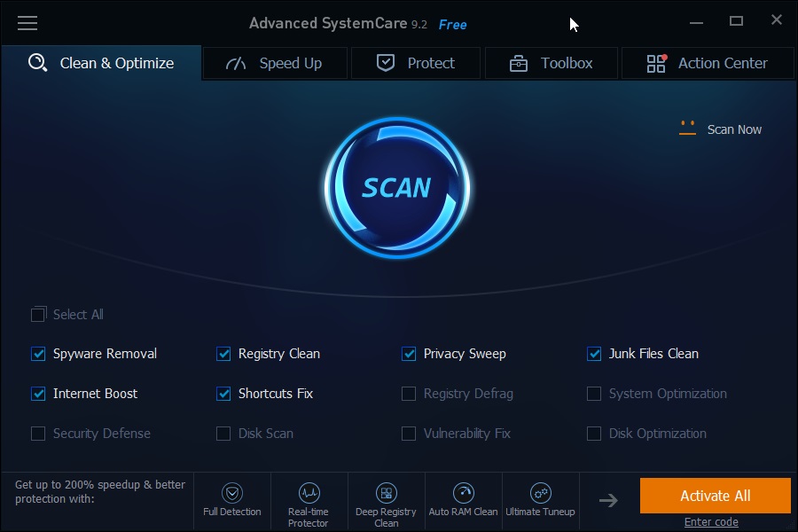Open the Toolbox tab
The image size is (798, 532).
tap(552, 63)
